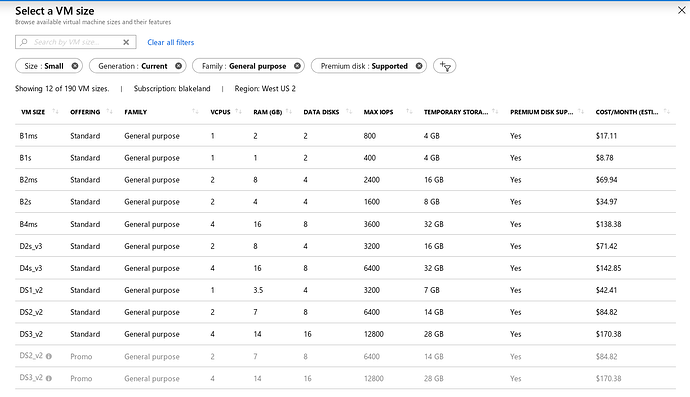Add a new filter with the funnel icon
Screen dimensions: 690x397
444,66
